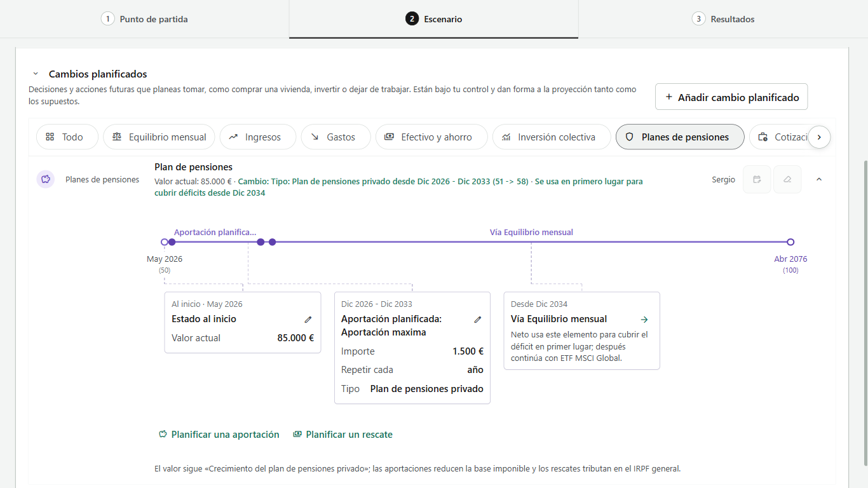Image resolution: width=868 pixels, height=488 pixels.
Task: Click Planificar una aportación link
Action: [219, 435]
